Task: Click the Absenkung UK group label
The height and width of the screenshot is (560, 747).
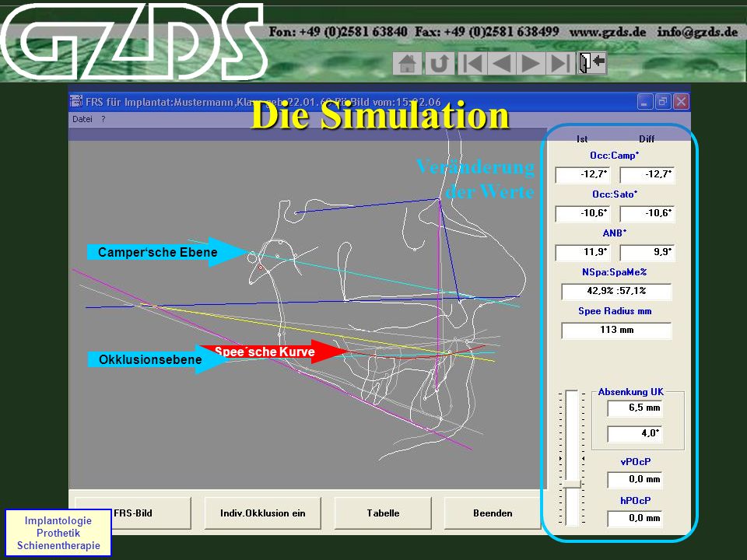Action: coord(631,391)
